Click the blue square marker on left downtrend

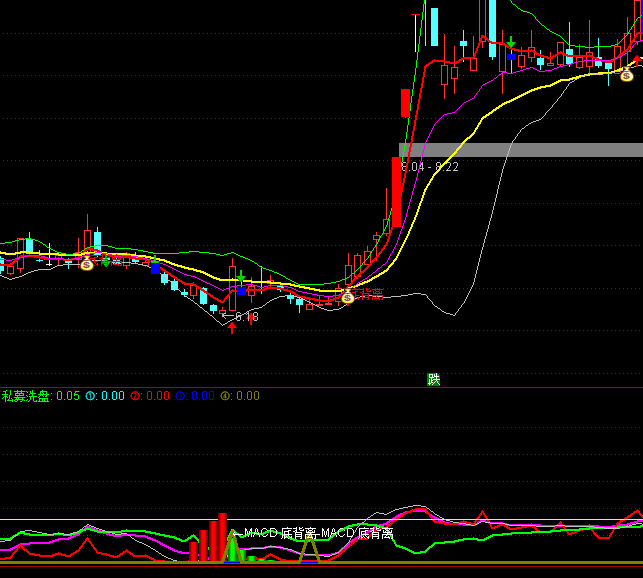(155, 268)
